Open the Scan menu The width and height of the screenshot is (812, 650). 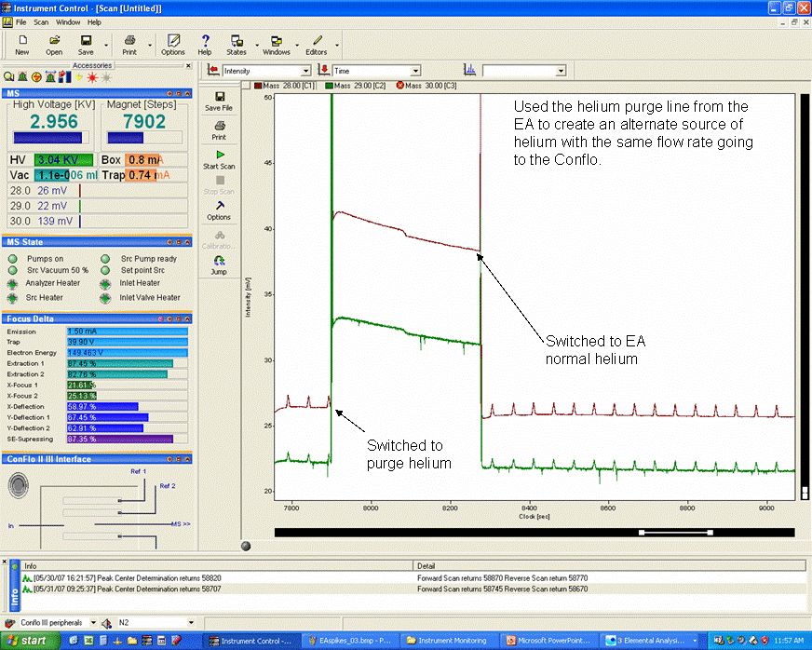tap(41, 22)
